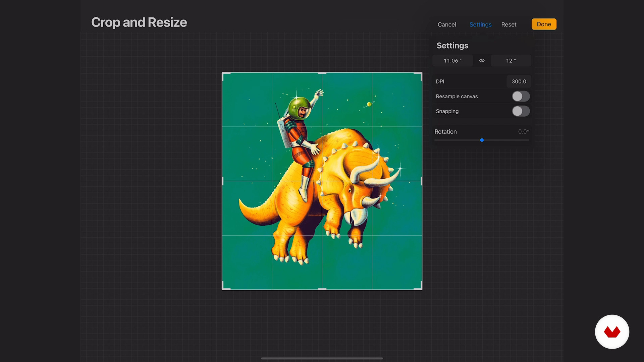Click the red logo round button
Screen dimensions: 644x362
click(x=612, y=332)
